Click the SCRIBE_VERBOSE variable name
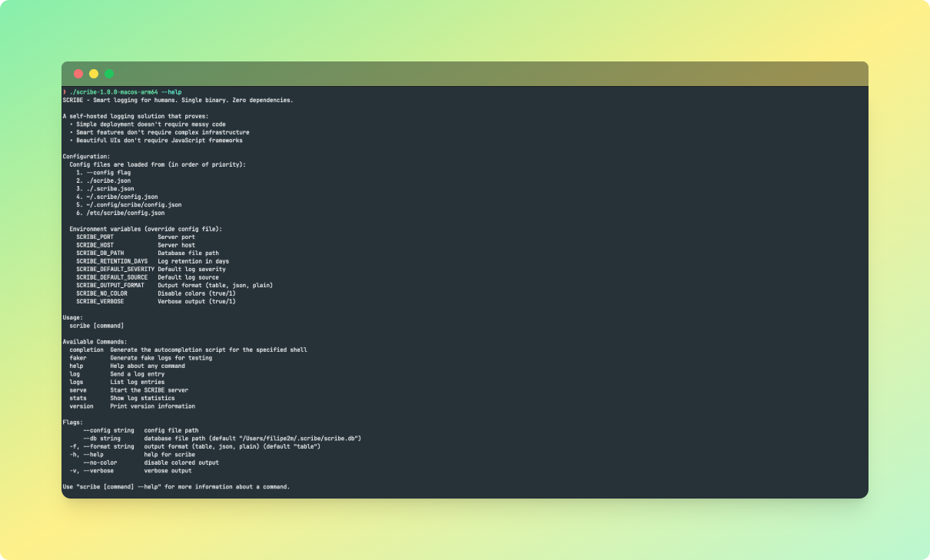Image resolution: width=930 pixels, height=560 pixels. (x=100, y=301)
